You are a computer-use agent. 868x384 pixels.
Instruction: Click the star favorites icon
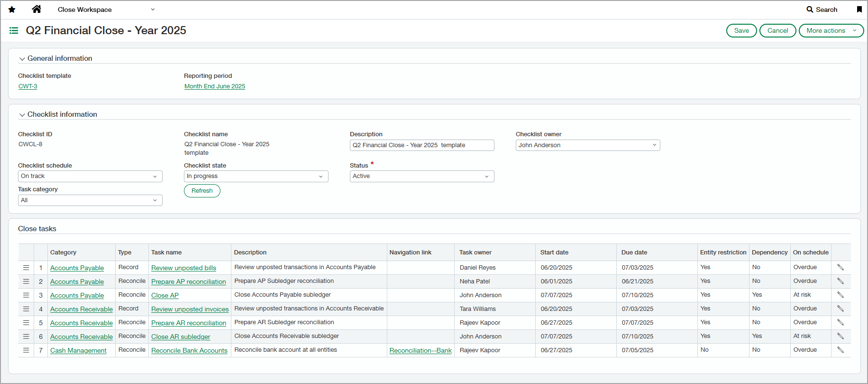point(12,9)
